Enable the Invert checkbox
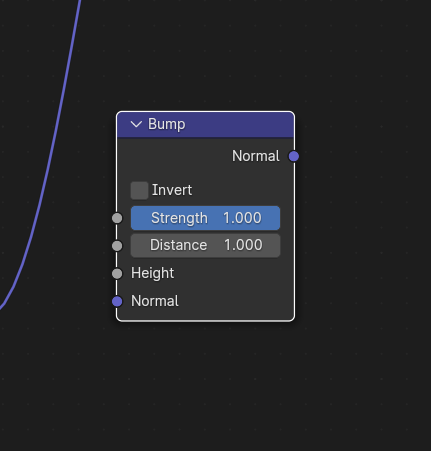Image resolution: width=431 pixels, height=451 pixels. pyautogui.click(x=139, y=190)
